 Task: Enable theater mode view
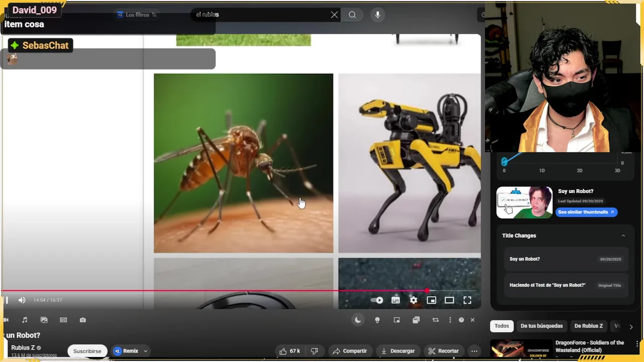pos(449,300)
